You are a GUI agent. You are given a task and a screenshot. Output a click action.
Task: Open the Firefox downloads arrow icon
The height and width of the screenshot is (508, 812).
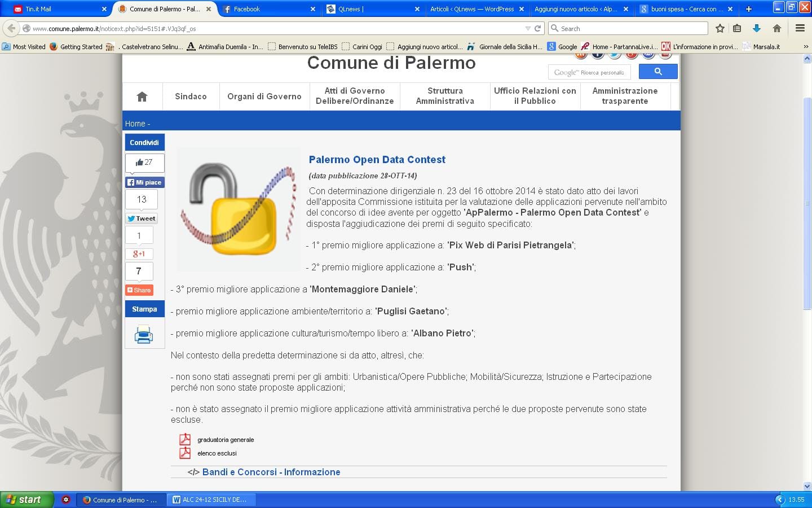click(757, 28)
